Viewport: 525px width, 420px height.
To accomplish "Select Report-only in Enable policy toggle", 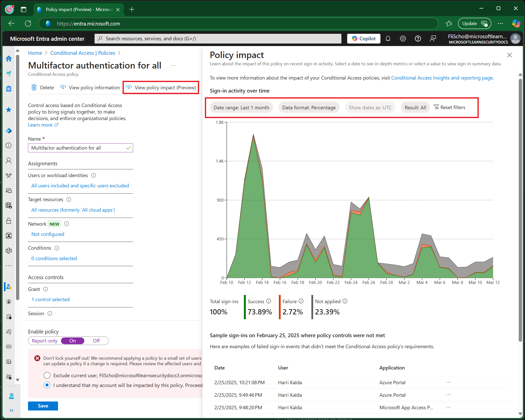I will 45,341.
